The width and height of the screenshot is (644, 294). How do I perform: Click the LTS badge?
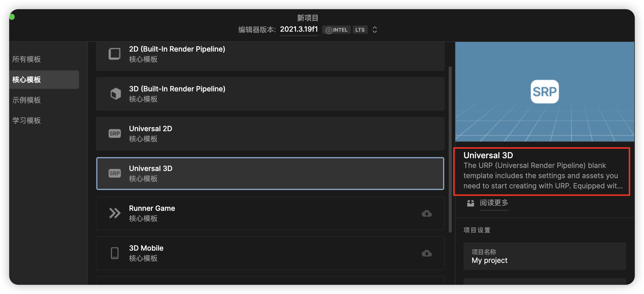click(x=360, y=30)
